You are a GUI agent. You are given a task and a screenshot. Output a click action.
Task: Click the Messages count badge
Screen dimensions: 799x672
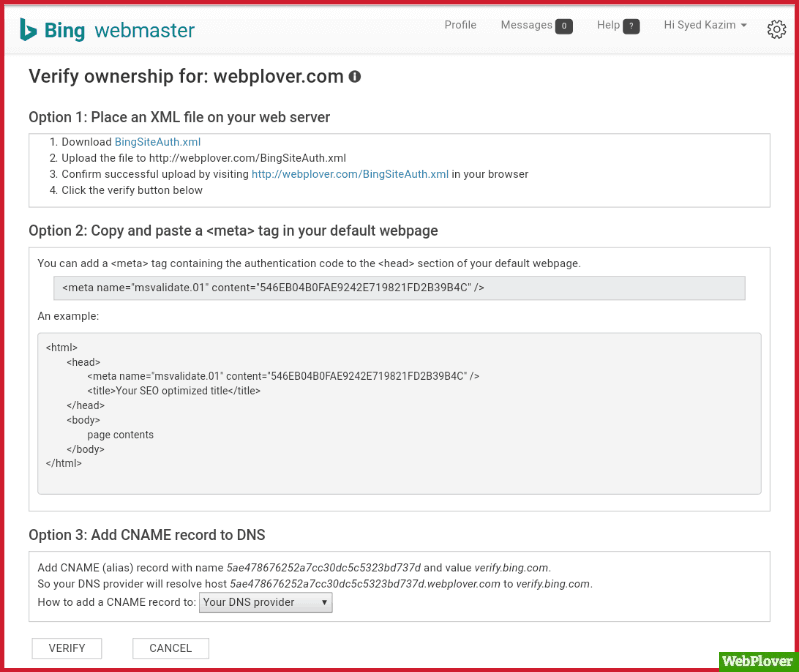point(564,26)
